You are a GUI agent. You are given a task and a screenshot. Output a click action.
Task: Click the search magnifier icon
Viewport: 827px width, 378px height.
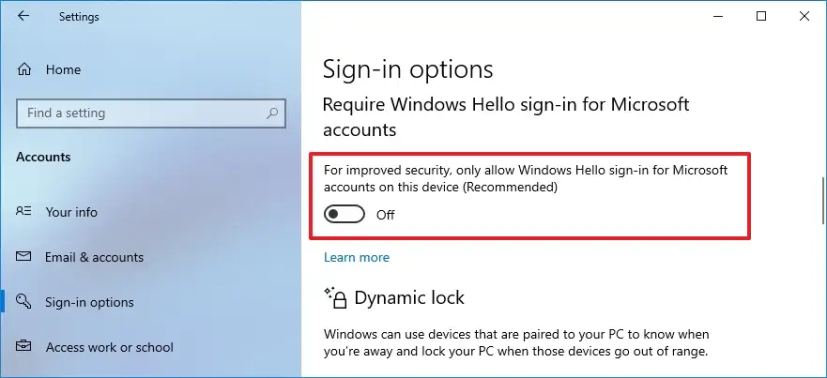pos(272,113)
